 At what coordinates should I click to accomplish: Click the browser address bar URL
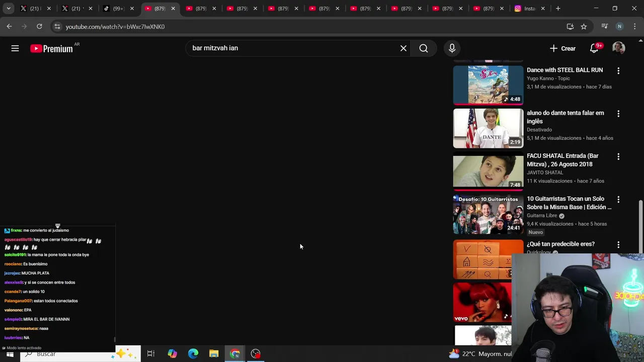[x=115, y=27]
